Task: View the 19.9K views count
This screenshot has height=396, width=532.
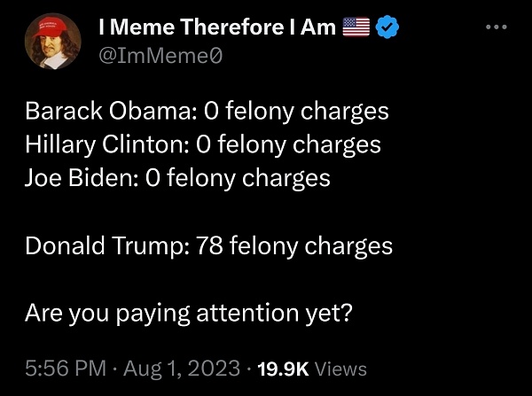Action: (x=283, y=369)
